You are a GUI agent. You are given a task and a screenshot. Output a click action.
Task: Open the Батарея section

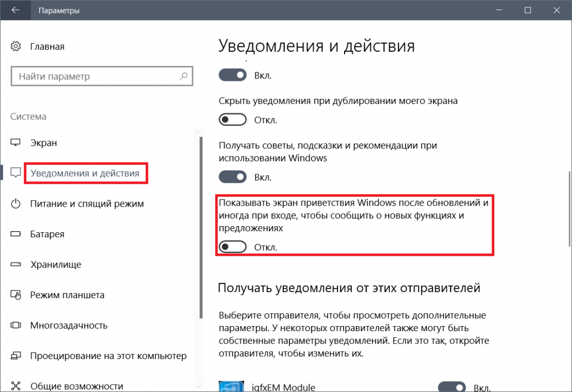coord(47,234)
